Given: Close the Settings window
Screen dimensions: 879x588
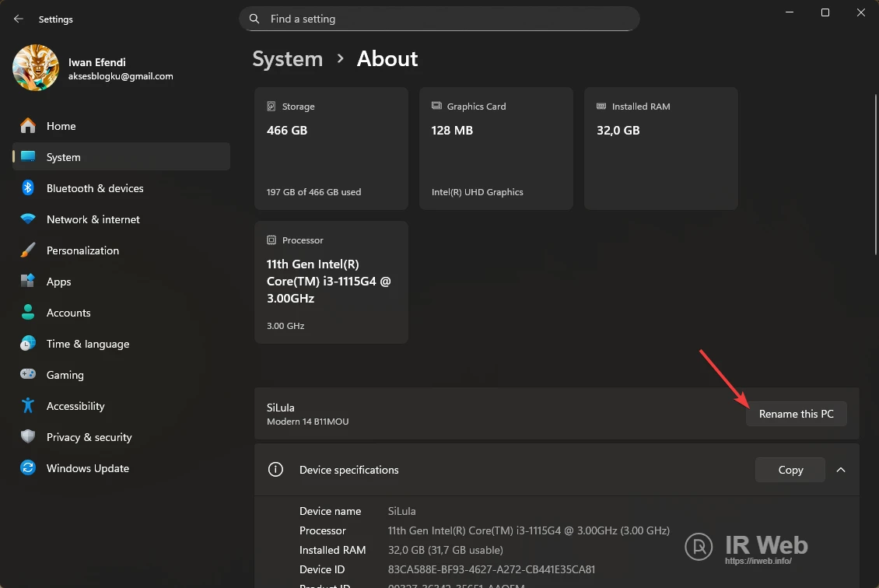Looking at the screenshot, I should pos(861,12).
